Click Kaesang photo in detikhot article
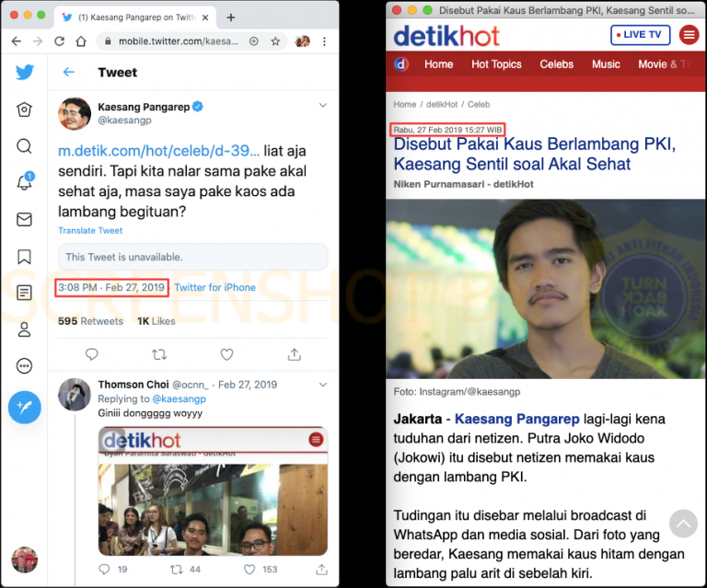This screenshot has height=588, width=707. point(546,289)
